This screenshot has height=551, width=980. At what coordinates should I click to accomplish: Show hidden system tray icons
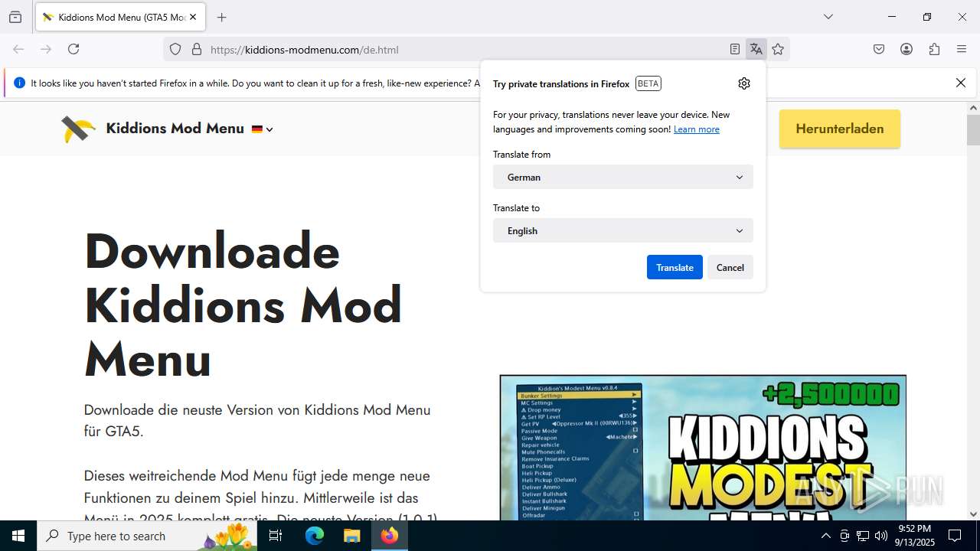[x=825, y=536]
